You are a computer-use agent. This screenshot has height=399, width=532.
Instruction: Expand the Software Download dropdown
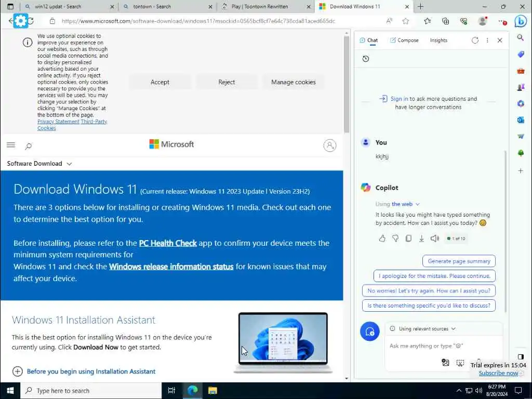pyautogui.click(x=39, y=164)
